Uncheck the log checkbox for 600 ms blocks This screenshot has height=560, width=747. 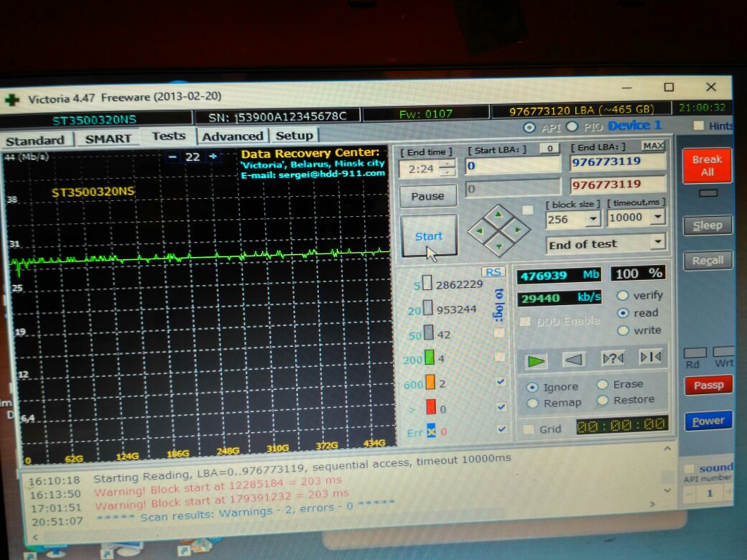501,382
